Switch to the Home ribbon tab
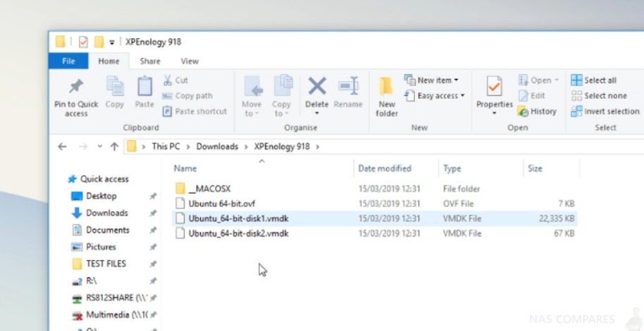644x331 pixels. pos(109,61)
